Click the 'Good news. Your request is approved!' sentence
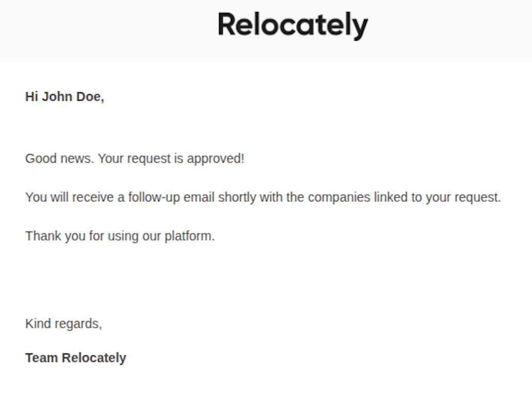The width and height of the screenshot is (532, 409). tap(135, 159)
